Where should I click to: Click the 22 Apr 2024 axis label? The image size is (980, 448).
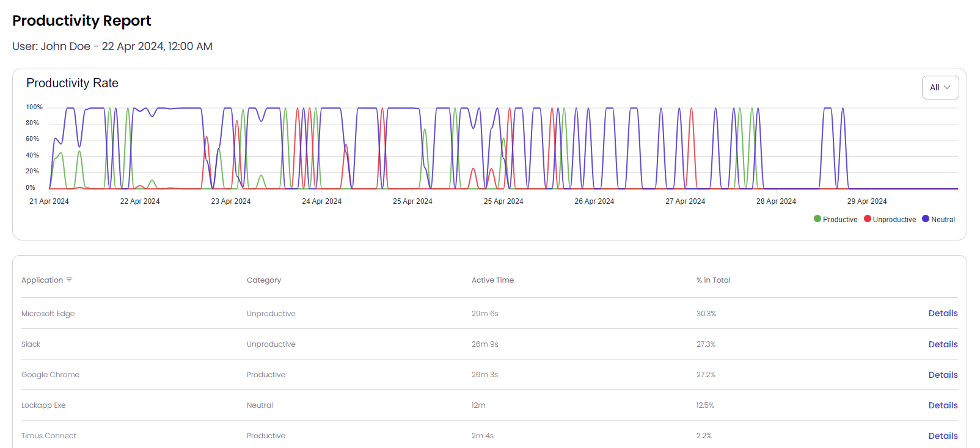coord(140,201)
